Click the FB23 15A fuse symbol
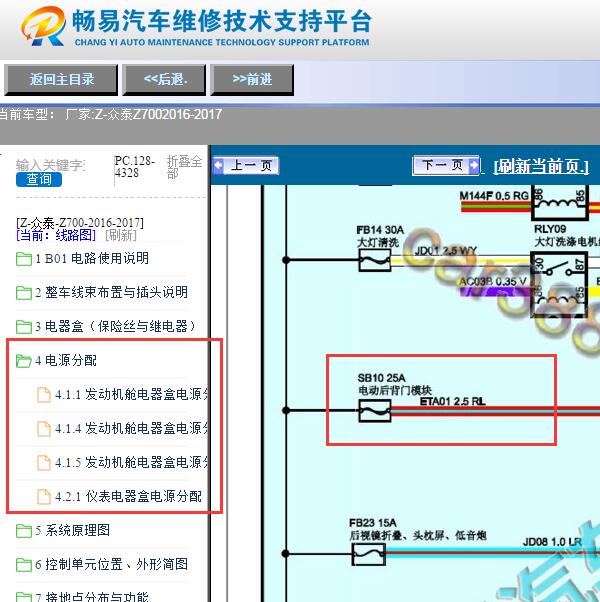Screen dimensions: 600x602 pos(369,554)
